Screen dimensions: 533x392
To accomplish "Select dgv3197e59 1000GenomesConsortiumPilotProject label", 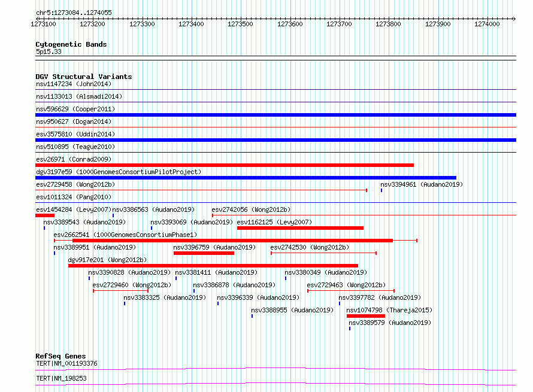I will [x=119, y=172].
